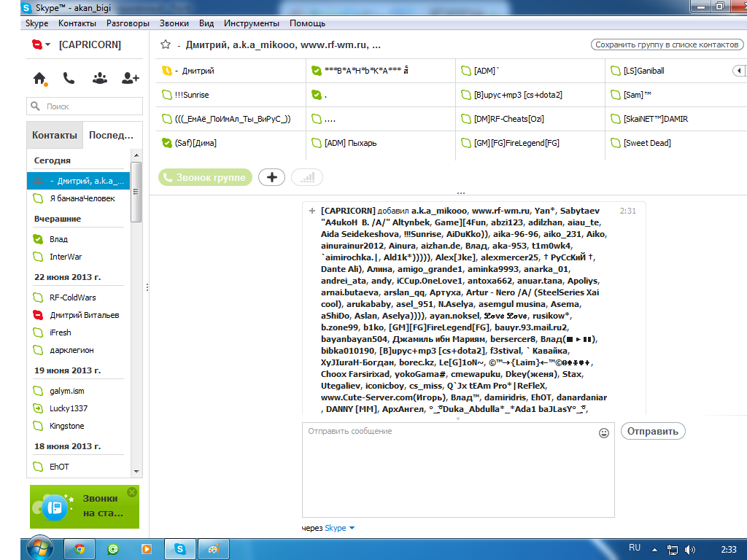The image size is (747, 560).
Task: Click Сохранить группу в списке контактов
Action: (667, 44)
